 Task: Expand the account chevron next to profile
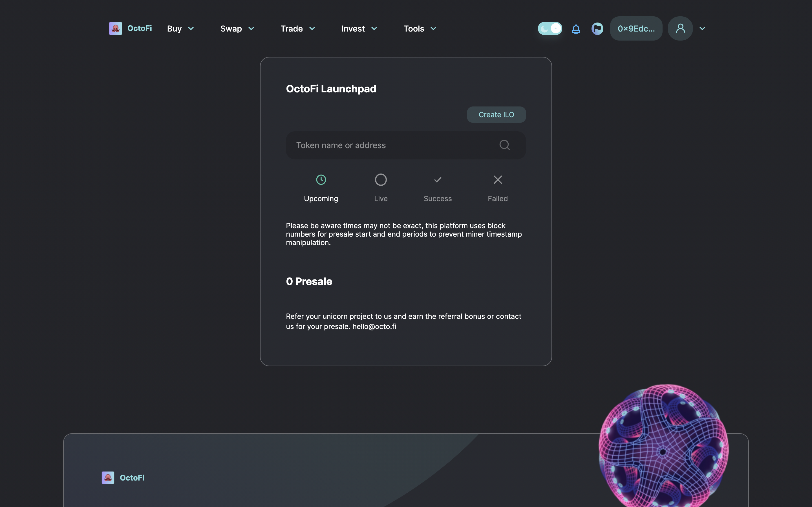[702, 28]
